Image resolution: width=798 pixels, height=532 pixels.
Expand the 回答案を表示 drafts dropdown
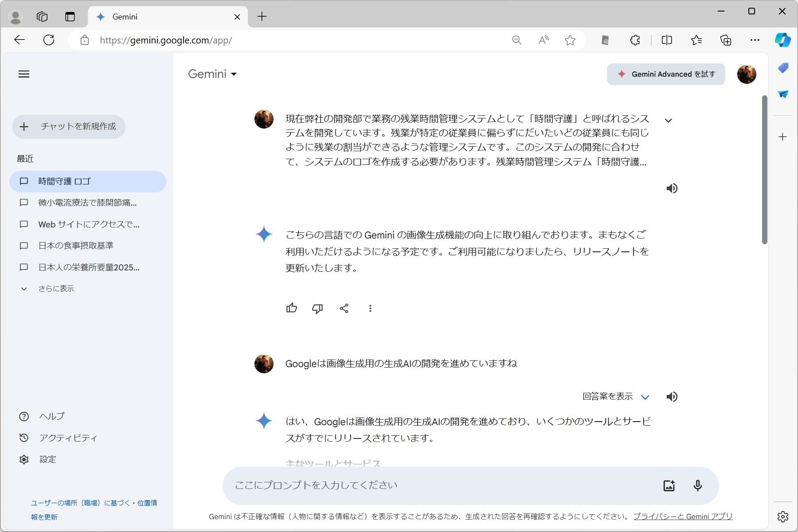616,397
